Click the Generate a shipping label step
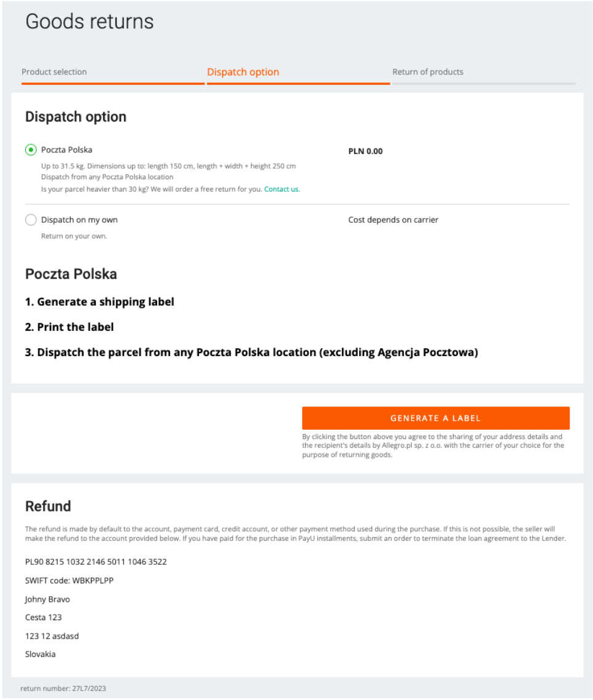Image resolution: width=593 pixels, height=700 pixels. (x=99, y=301)
